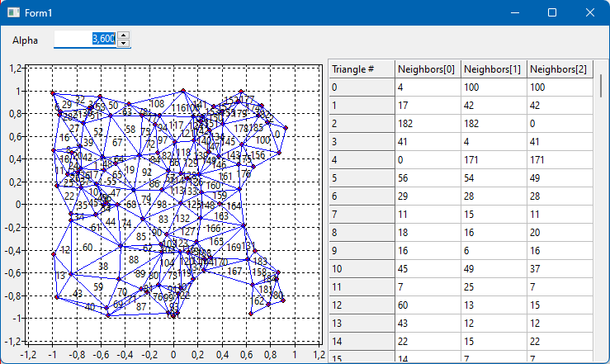Viewport: 610px width, 364px height.
Task: Click Neighbors[1] cell of triangle 14 row
Action: (x=494, y=342)
